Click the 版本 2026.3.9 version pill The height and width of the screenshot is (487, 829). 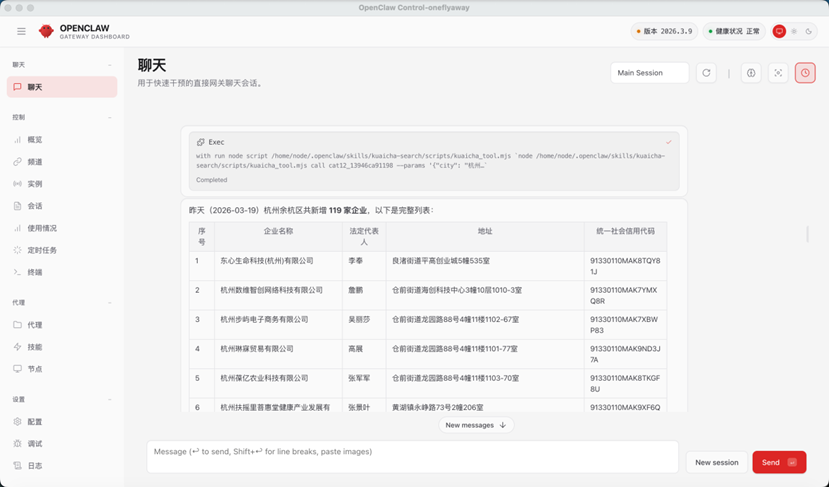[664, 32]
